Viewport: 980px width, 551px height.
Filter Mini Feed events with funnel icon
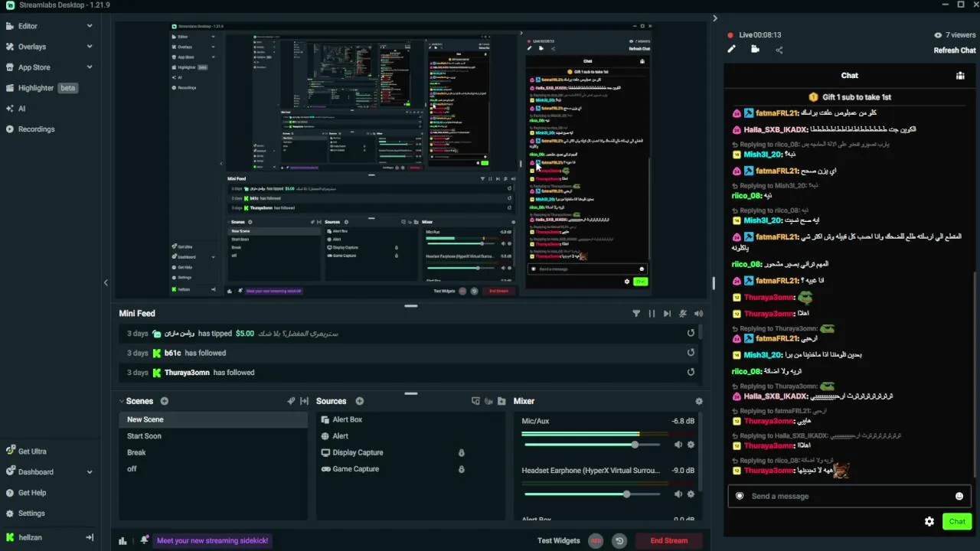click(x=636, y=314)
